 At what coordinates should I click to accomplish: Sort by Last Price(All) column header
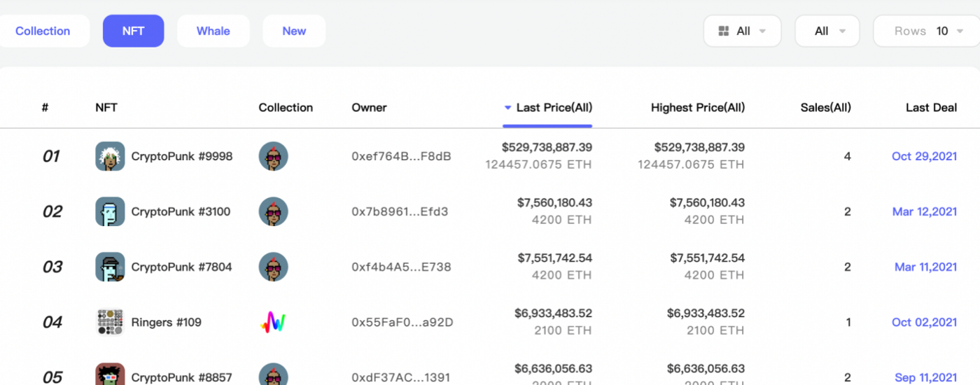tap(554, 107)
